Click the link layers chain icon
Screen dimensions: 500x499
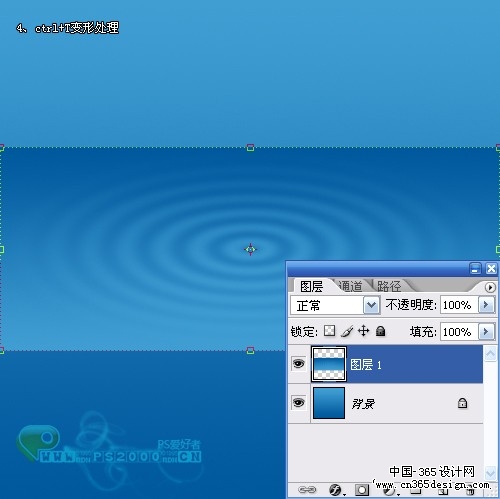click(x=307, y=490)
